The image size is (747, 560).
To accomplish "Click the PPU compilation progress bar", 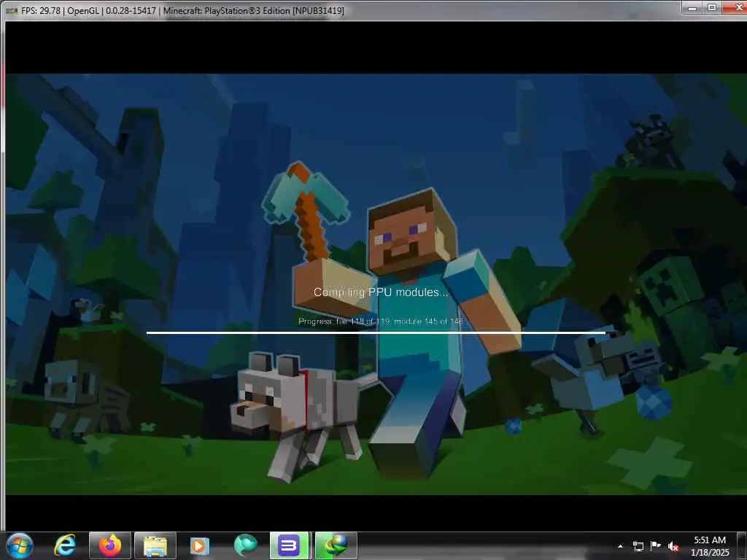I will pyautogui.click(x=376, y=332).
